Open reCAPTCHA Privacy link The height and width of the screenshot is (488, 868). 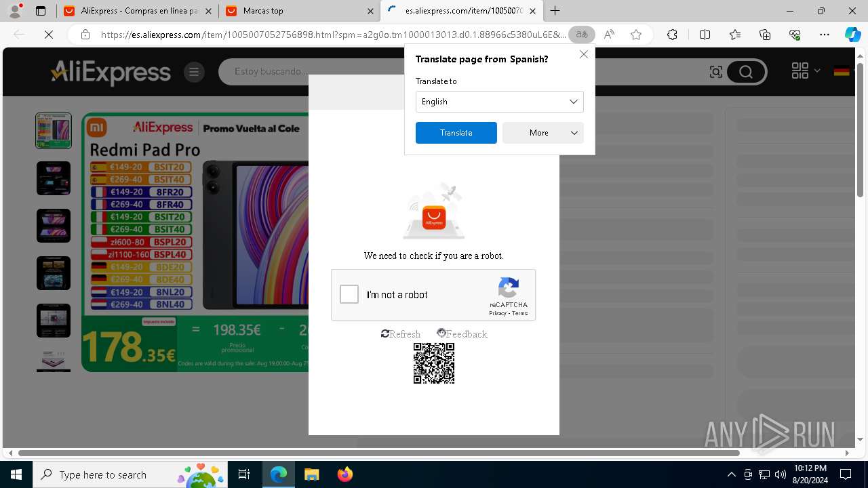coord(498,313)
